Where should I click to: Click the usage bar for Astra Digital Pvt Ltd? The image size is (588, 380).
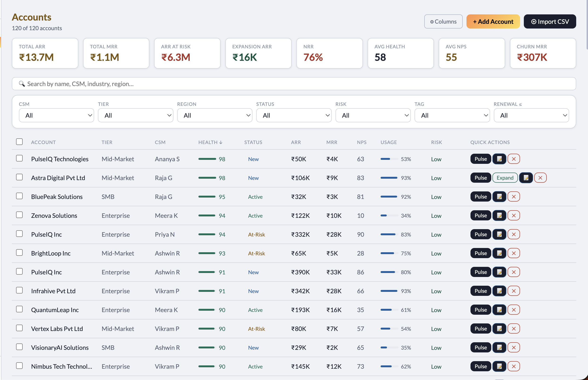coord(389,178)
